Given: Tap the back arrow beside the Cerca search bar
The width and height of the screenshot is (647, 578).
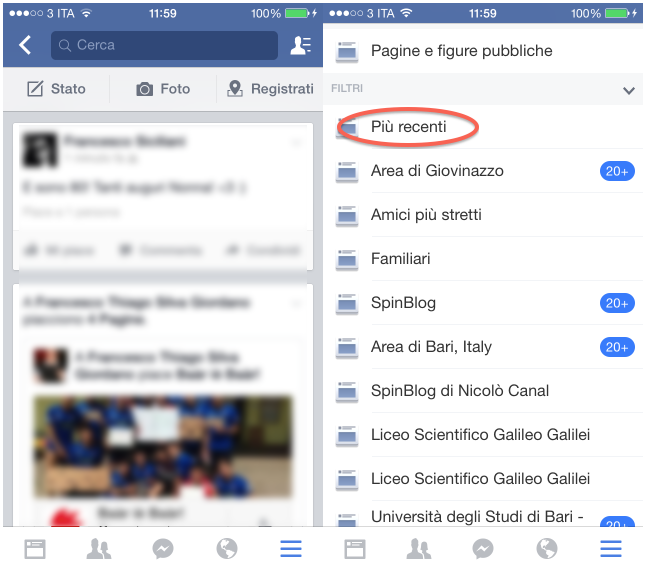Looking at the screenshot, I should [25, 45].
